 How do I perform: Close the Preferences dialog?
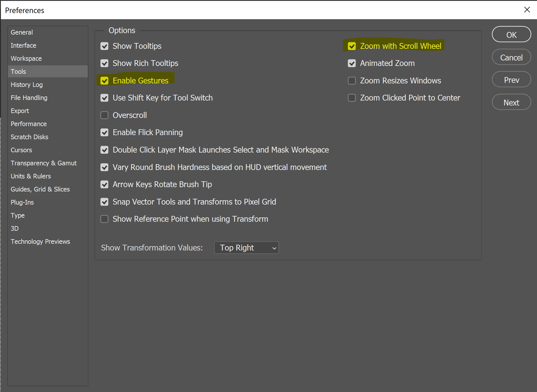pos(527,10)
